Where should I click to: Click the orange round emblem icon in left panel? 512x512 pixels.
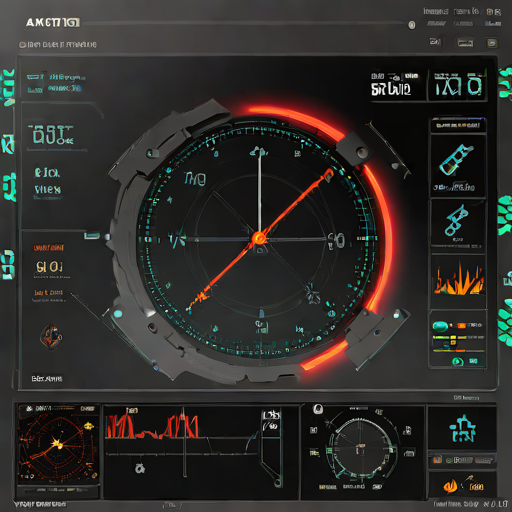[x=51, y=336]
